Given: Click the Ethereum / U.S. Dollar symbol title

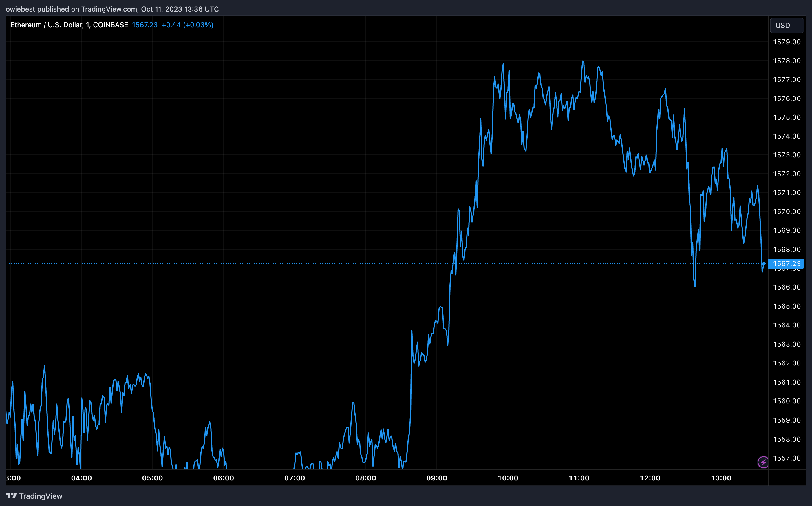Looking at the screenshot, I should coord(69,25).
